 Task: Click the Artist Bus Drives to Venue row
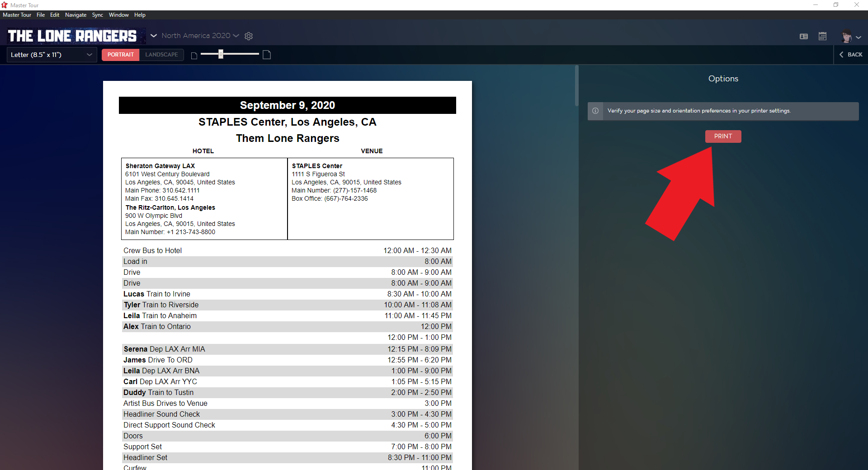[x=288, y=403]
